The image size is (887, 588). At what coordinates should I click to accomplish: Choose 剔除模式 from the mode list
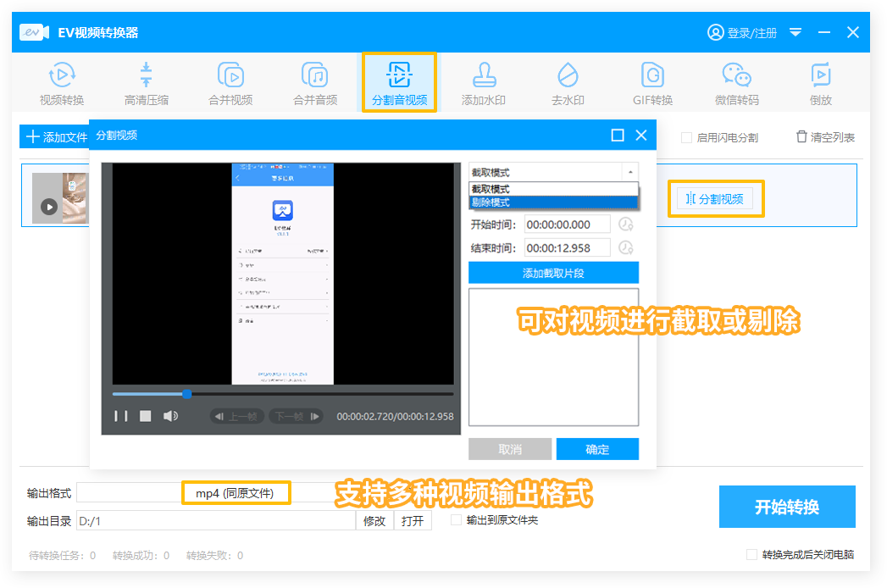click(x=552, y=202)
